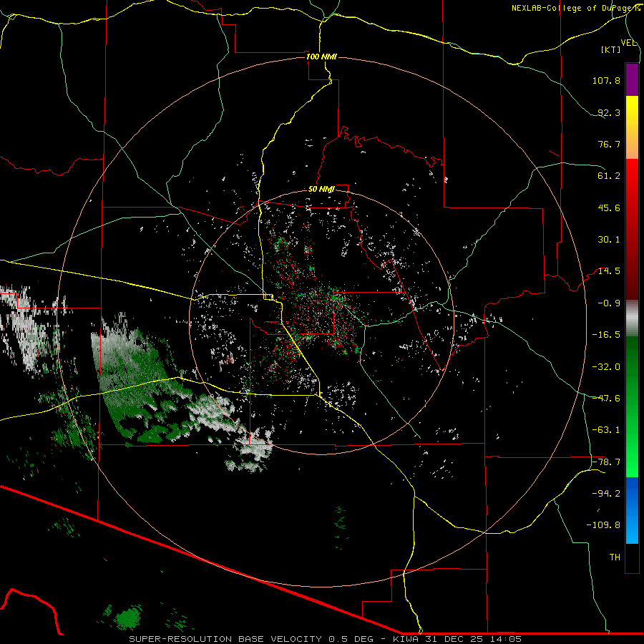Pick the red segment of velocity color bar

(632, 229)
